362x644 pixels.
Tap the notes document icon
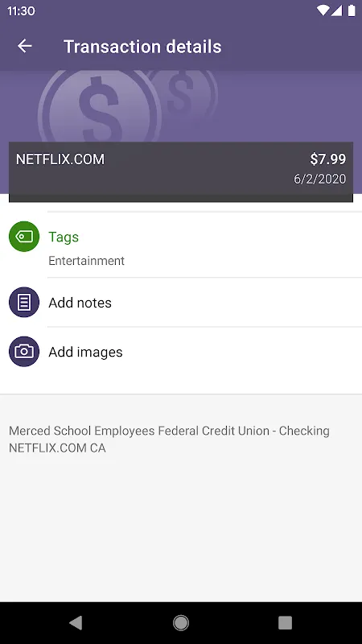click(x=24, y=303)
